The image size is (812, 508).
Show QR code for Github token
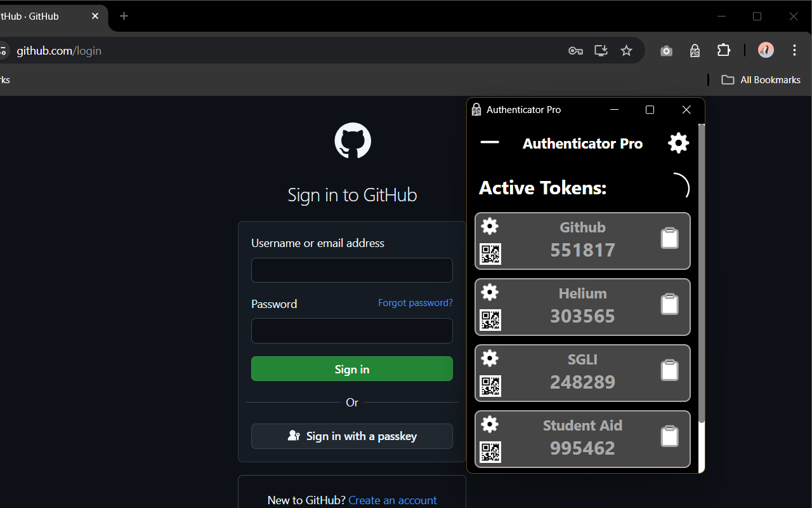pyautogui.click(x=490, y=253)
